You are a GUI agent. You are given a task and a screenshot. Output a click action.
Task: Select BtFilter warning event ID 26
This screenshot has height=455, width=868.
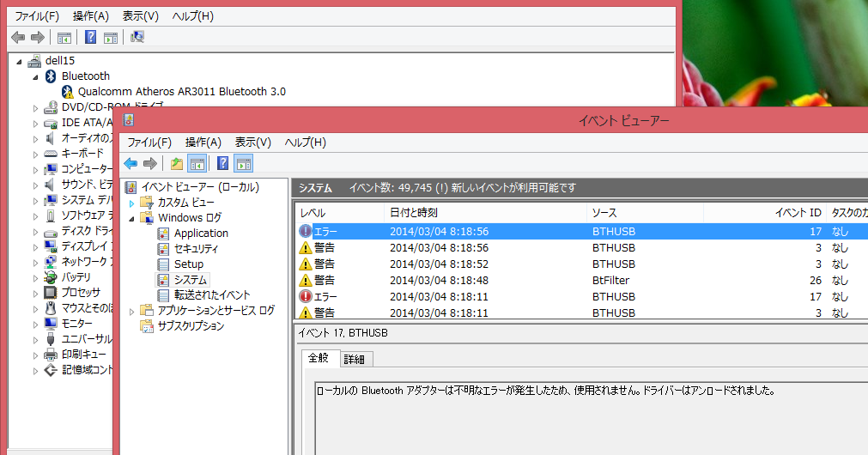(x=582, y=281)
